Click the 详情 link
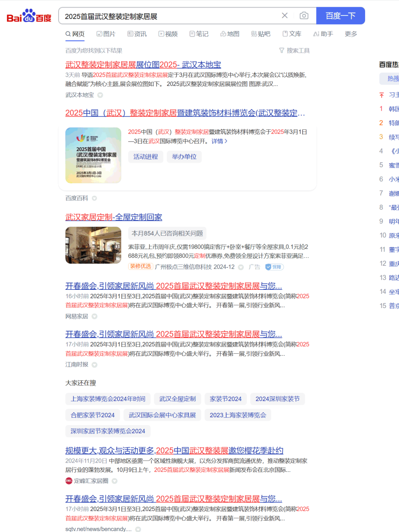The image size is (399, 532). pyautogui.click(x=219, y=141)
